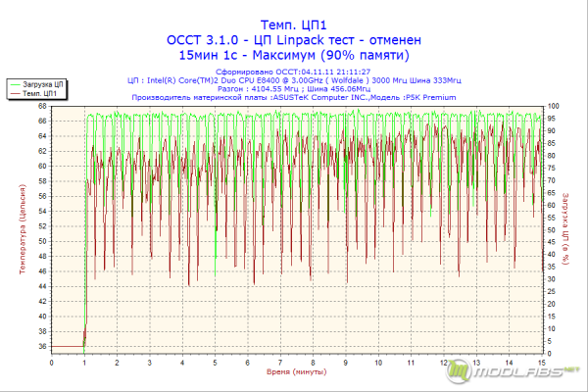Screen dimensions: 588x392
Task: Click the 0 minute mark on time axis
Action: click(x=51, y=363)
